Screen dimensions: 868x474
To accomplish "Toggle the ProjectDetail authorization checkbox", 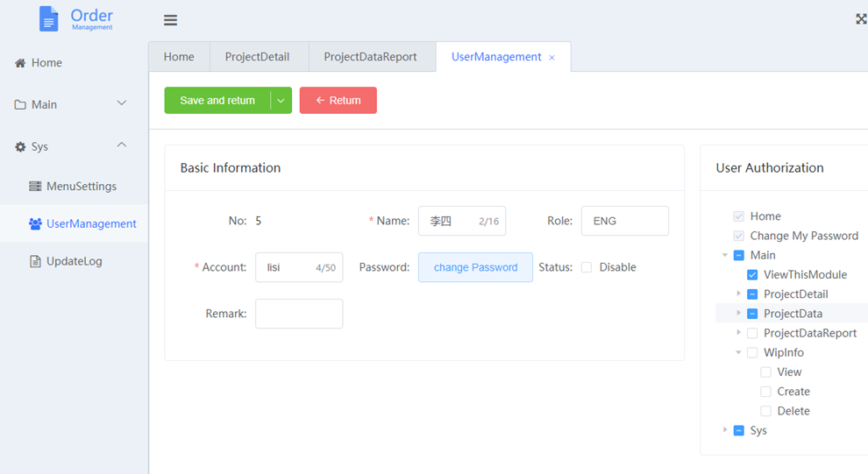I will pos(752,294).
